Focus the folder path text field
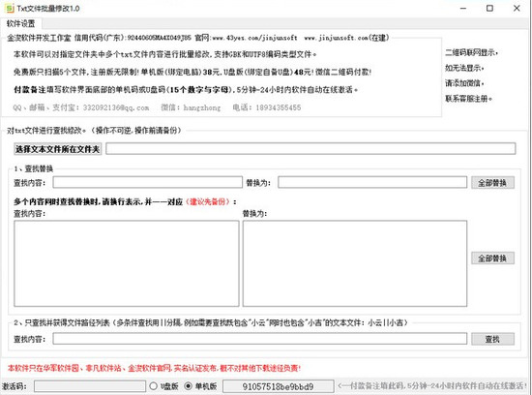The image size is (532, 395). (310, 148)
